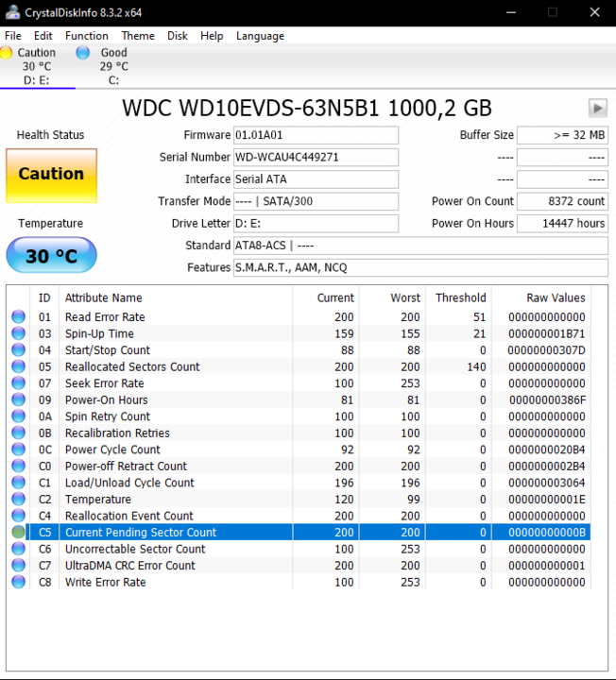Image resolution: width=616 pixels, height=680 pixels.
Task: Go to next disk with arrow button
Action: [597, 108]
